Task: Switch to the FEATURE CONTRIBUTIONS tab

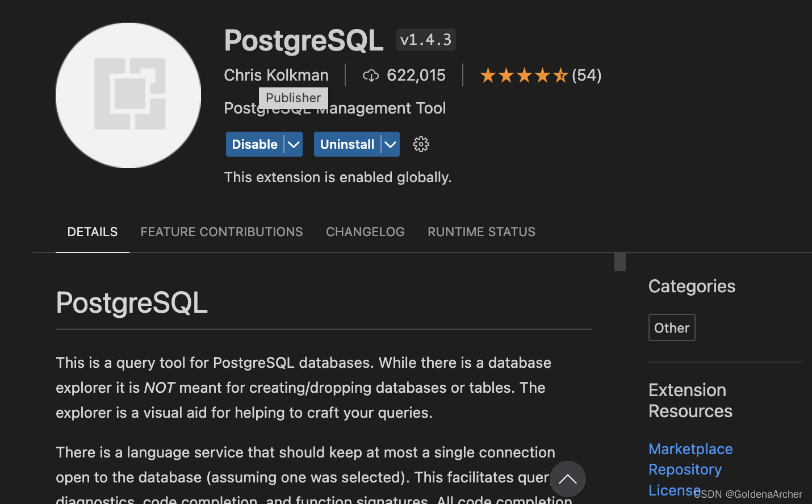Action: [221, 232]
